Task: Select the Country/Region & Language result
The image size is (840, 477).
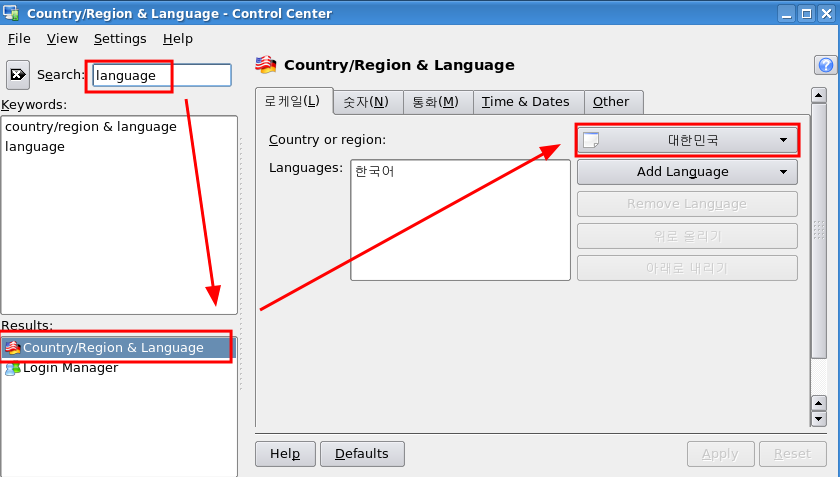Action: coord(118,348)
